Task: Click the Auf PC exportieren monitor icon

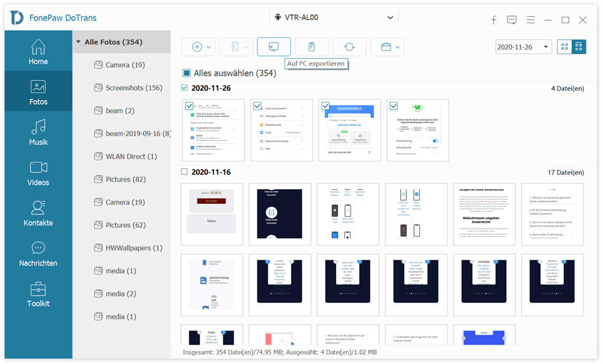Action: coord(273,47)
